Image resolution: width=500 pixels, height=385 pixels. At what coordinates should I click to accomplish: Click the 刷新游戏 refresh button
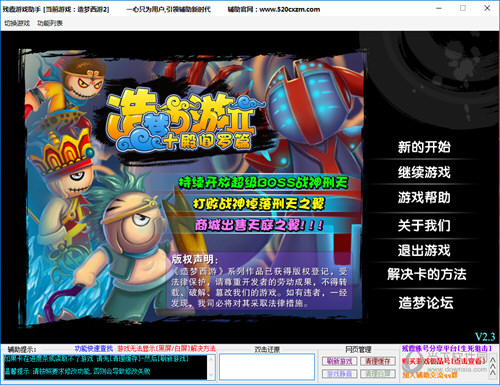click(x=340, y=361)
